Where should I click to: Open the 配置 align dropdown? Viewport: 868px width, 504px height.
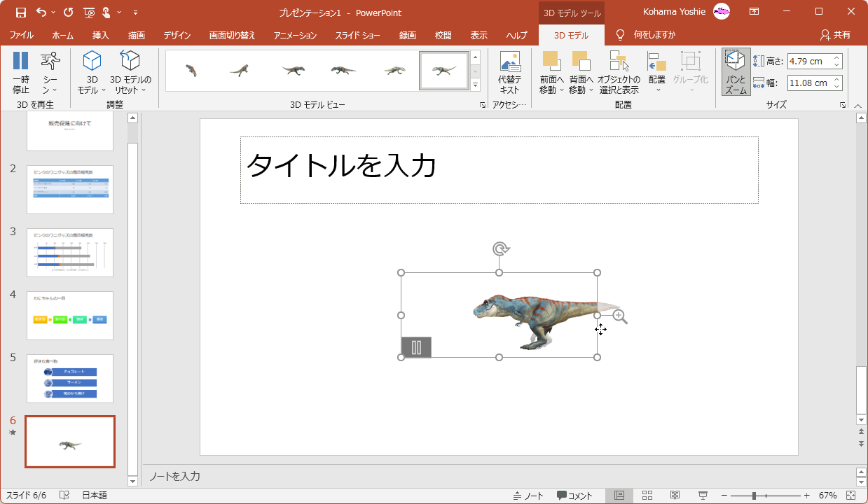click(656, 73)
